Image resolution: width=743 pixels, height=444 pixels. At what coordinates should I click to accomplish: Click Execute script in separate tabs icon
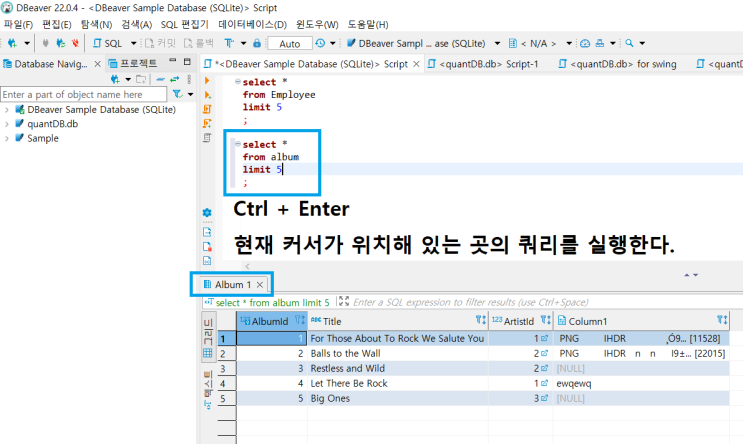point(207,123)
